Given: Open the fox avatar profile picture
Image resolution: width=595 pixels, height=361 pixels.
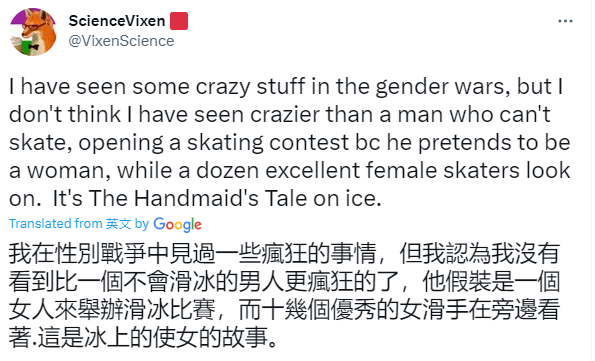Looking at the screenshot, I should (33, 32).
